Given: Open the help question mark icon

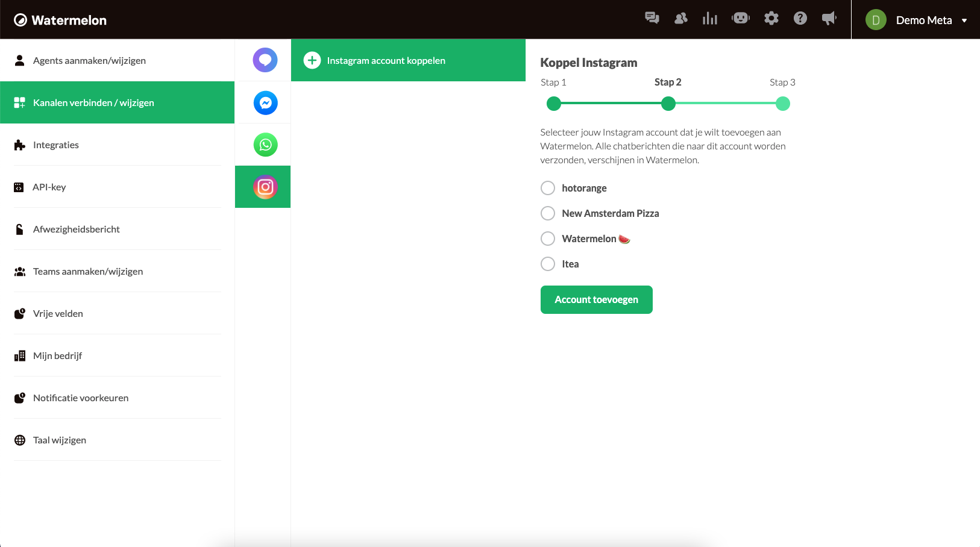Looking at the screenshot, I should click(x=800, y=18).
